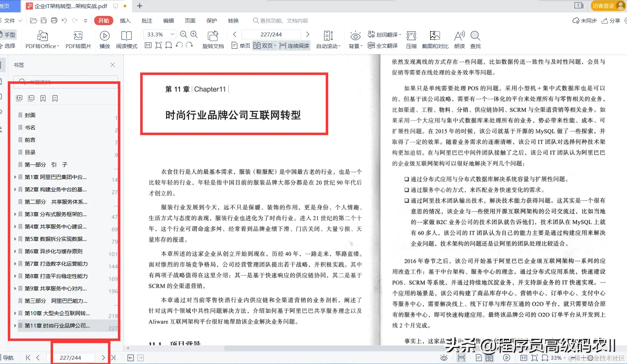Set page to actual size with 1:1 icon
627x364 pixels.
click(x=148, y=45)
